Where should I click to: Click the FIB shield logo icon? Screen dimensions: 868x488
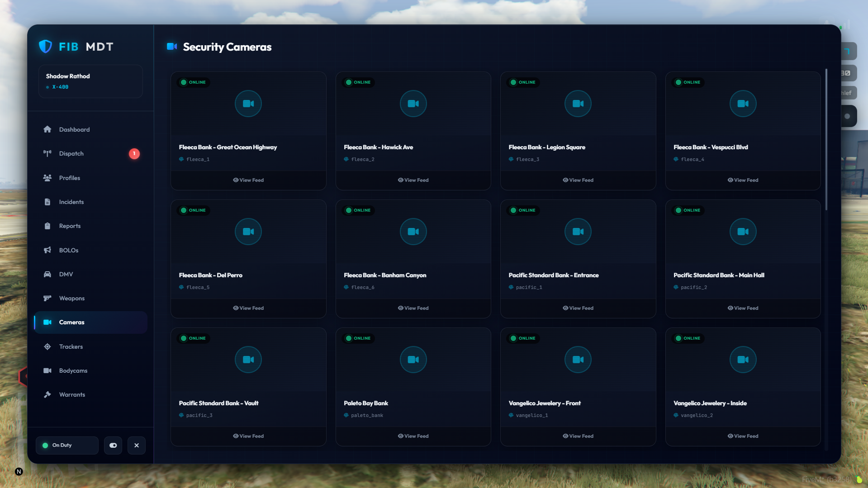point(46,47)
